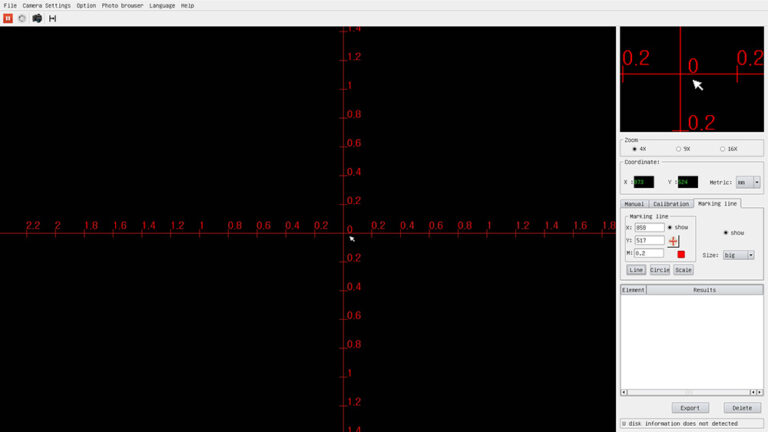768x432 pixels.
Task: Switch to the Calibration tab
Action: point(671,204)
